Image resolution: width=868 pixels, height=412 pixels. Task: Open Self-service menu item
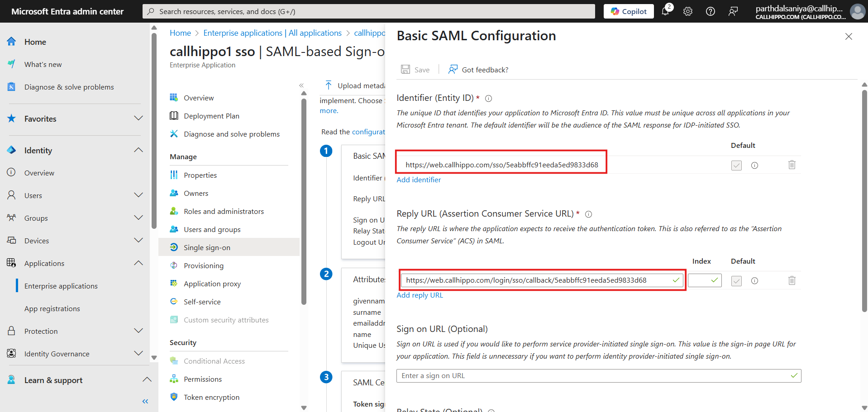pos(202,302)
